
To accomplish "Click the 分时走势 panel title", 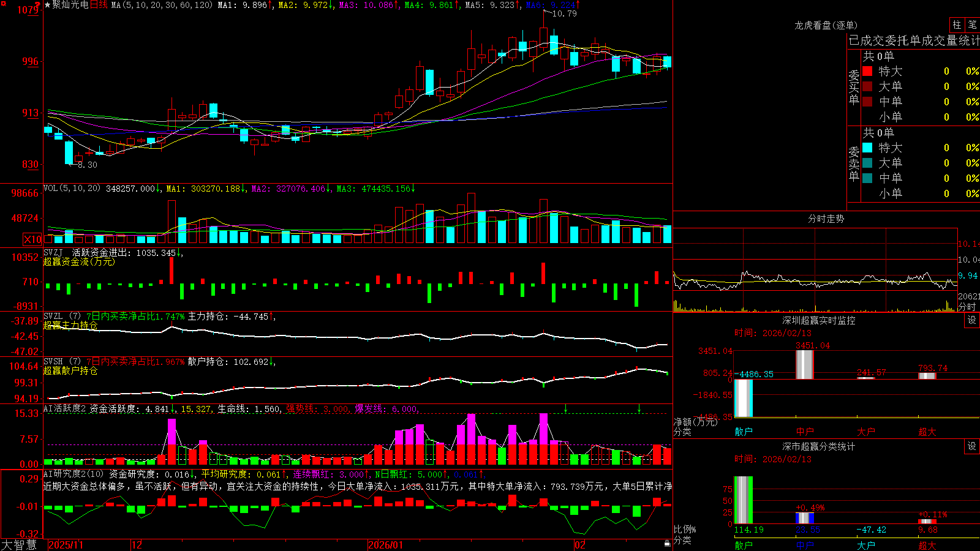I will pos(826,219).
